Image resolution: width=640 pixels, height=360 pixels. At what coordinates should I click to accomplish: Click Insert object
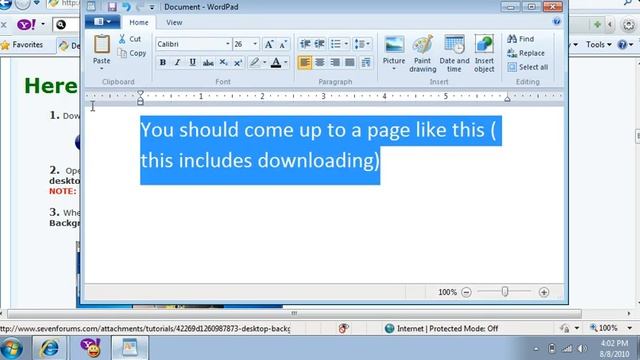(484, 54)
